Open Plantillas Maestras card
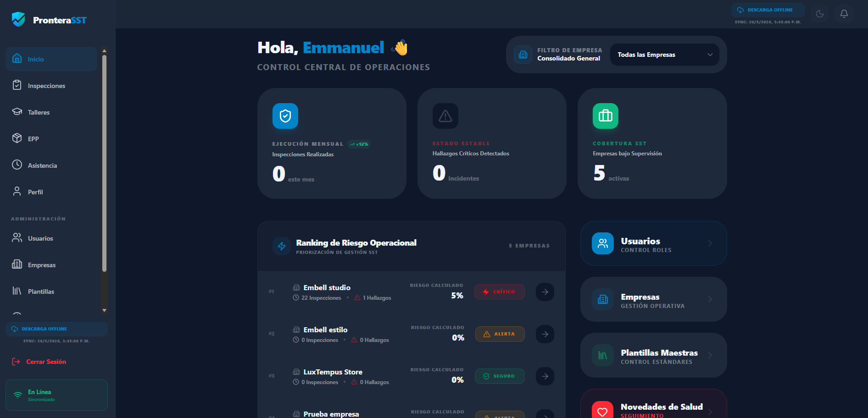Screen dimensions: 868x418 coord(653,355)
